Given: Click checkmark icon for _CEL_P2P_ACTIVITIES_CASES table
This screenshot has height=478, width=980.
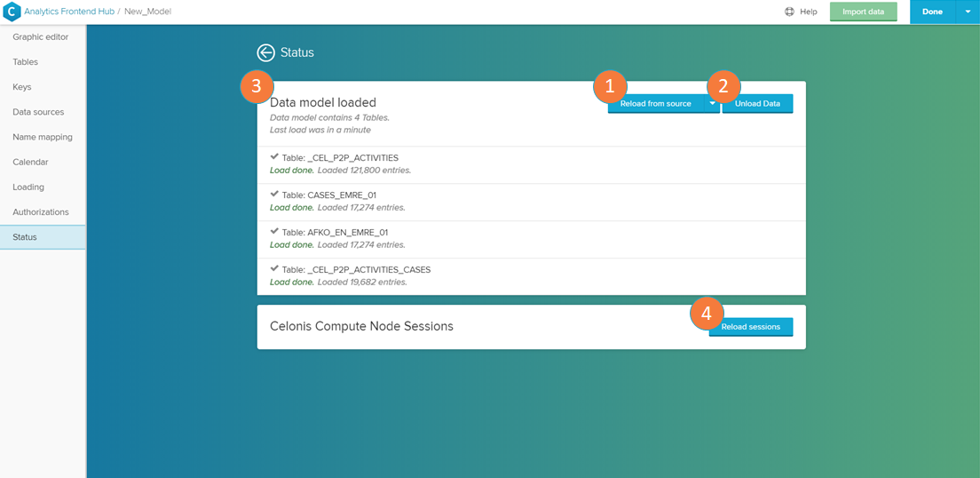Looking at the screenshot, I should coord(274,268).
